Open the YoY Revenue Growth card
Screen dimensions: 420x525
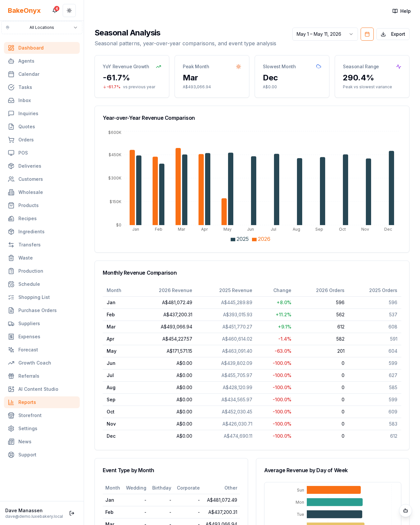tap(132, 76)
